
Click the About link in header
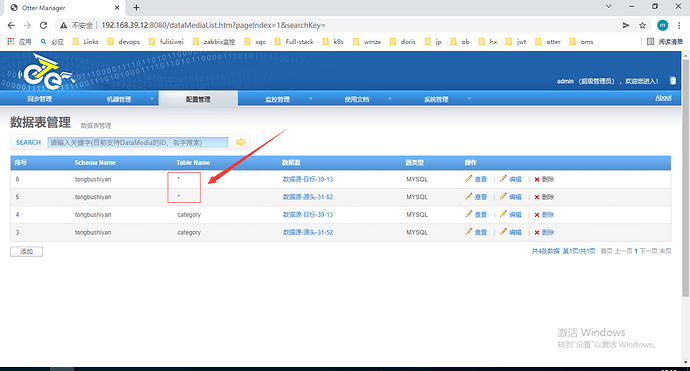point(663,98)
